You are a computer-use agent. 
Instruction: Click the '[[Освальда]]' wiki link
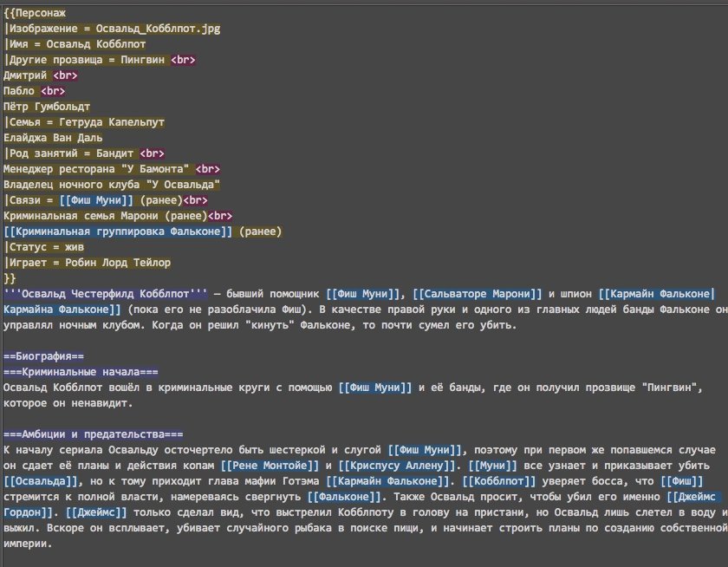point(41,481)
